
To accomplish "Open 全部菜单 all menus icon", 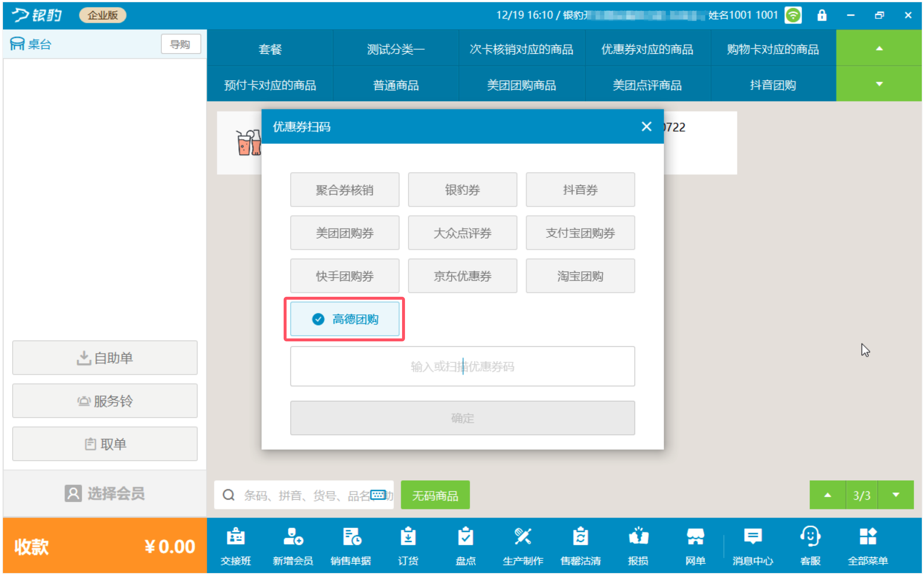I will coord(868,546).
